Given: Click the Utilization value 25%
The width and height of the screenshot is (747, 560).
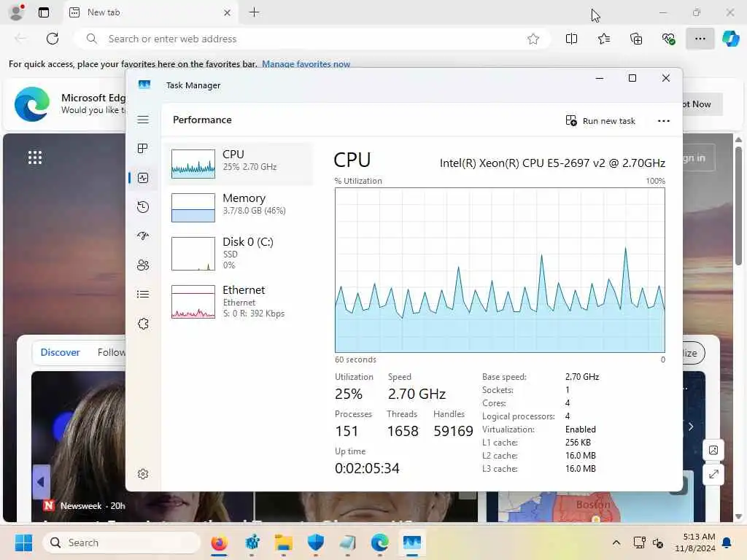Looking at the screenshot, I should click(x=349, y=394).
